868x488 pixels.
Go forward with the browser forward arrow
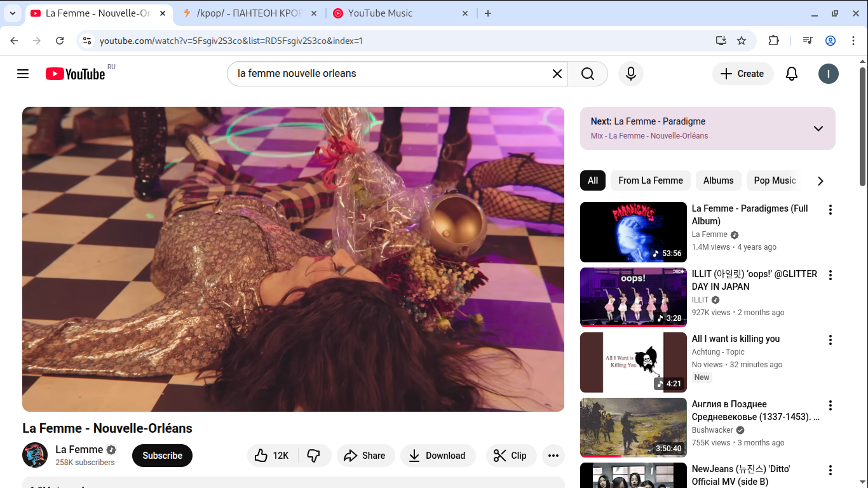[x=37, y=41]
